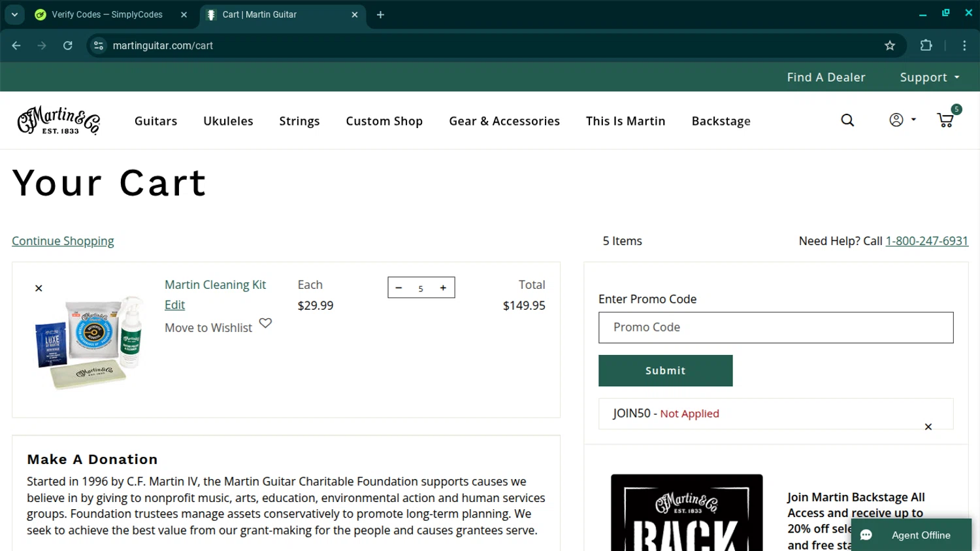Click Continue Shopping link

[x=63, y=241]
